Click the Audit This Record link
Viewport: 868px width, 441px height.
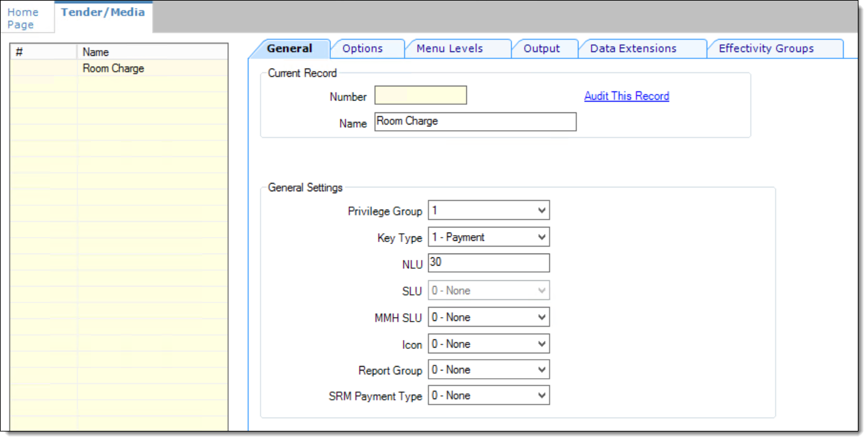click(626, 96)
